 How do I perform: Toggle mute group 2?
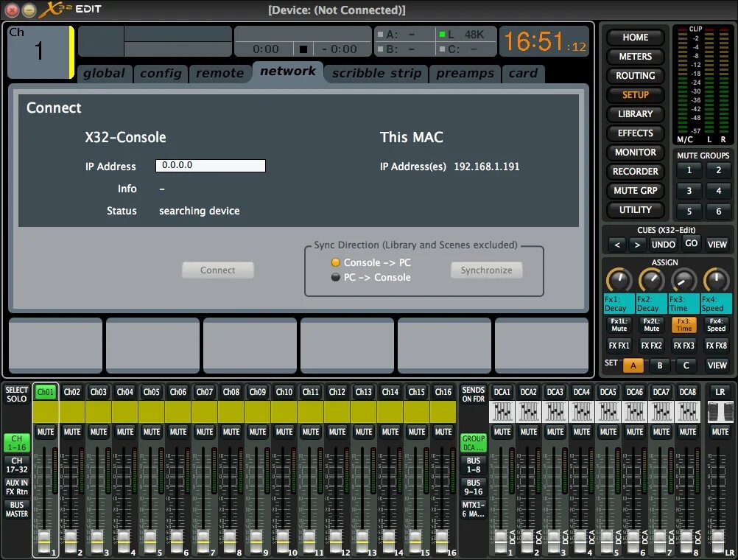pyautogui.click(x=718, y=170)
